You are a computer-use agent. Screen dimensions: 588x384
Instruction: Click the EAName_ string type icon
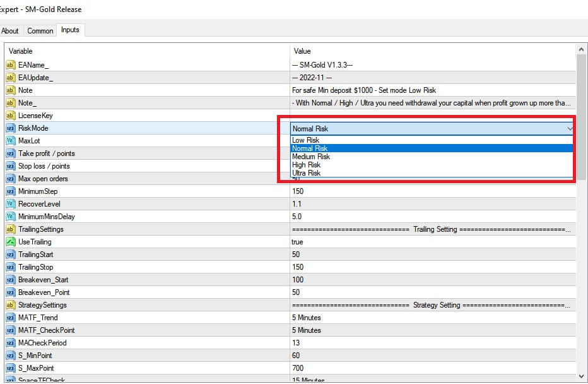click(x=10, y=65)
